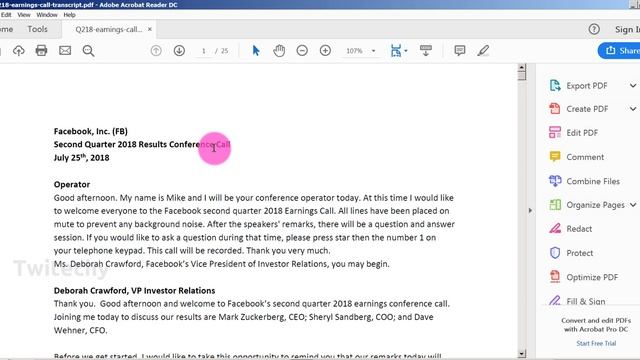Screen dimensions: 640x360
Task: Click the vertical scrollbar thumb
Action: coord(522,76)
